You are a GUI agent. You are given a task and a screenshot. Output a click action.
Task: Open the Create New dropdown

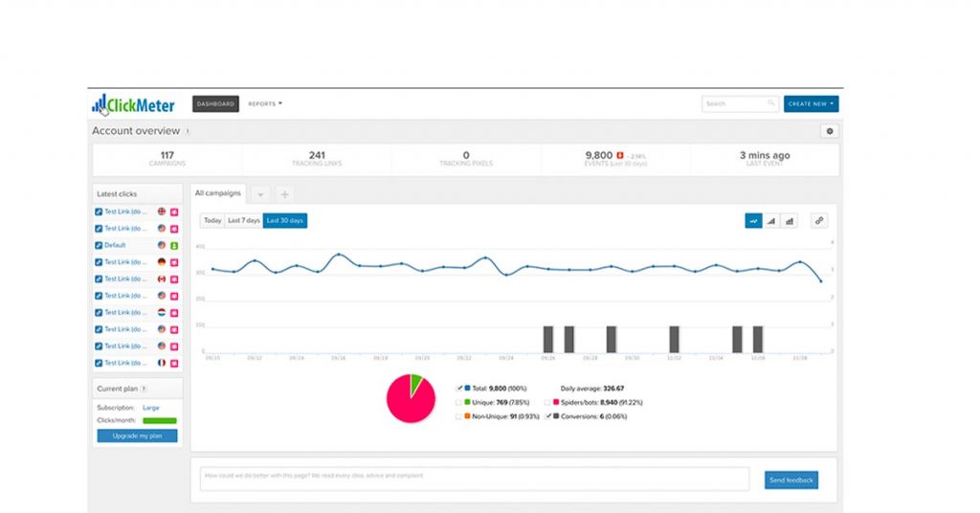coord(812,103)
